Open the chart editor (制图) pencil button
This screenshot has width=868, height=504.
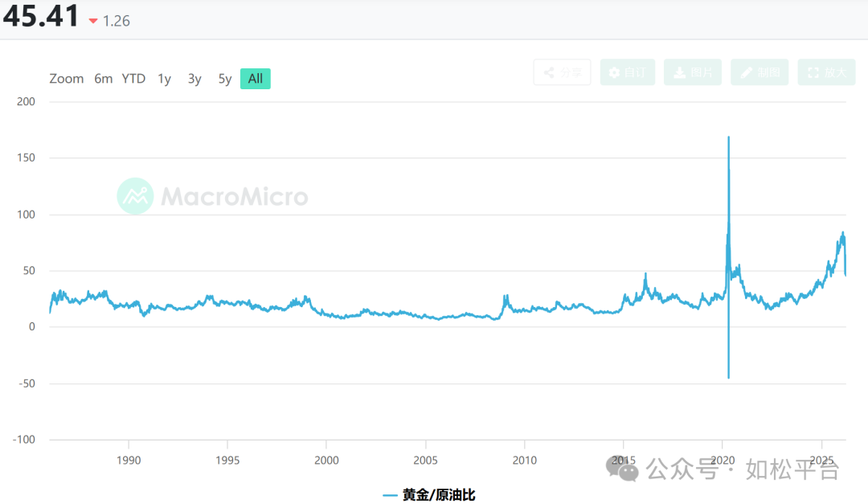point(759,72)
